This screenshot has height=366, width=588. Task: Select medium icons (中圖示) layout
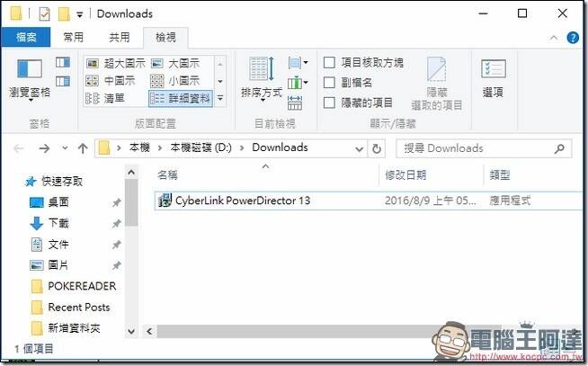(111, 80)
